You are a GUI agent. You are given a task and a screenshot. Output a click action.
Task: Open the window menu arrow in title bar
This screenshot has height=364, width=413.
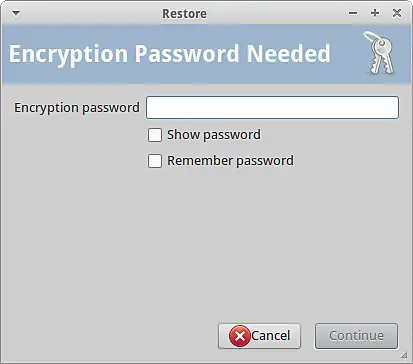pos(16,13)
